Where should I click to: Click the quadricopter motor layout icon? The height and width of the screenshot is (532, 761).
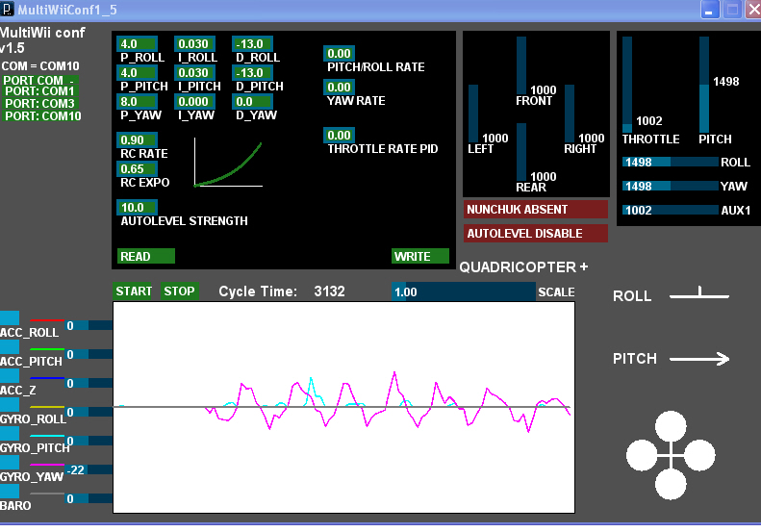pyautogui.click(x=671, y=455)
